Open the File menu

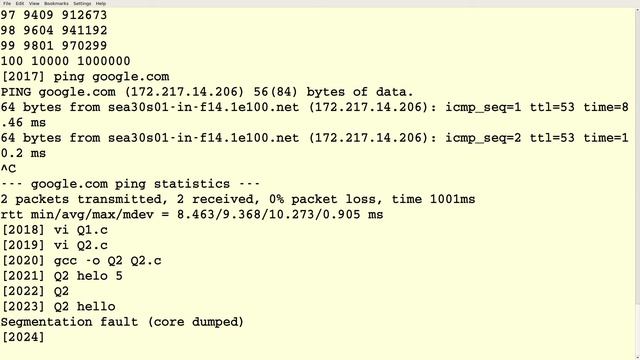coord(7,3)
